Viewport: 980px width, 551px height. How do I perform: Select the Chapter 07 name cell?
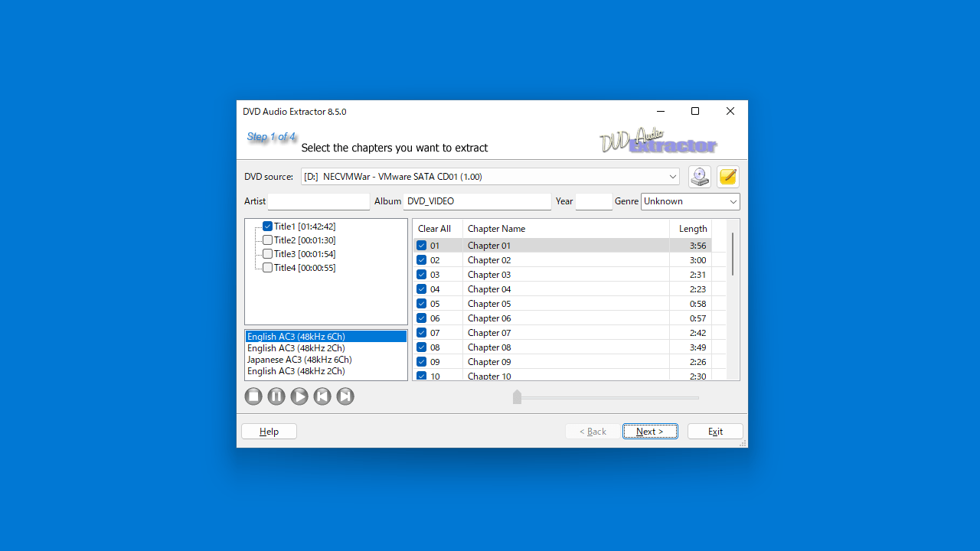point(566,333)
